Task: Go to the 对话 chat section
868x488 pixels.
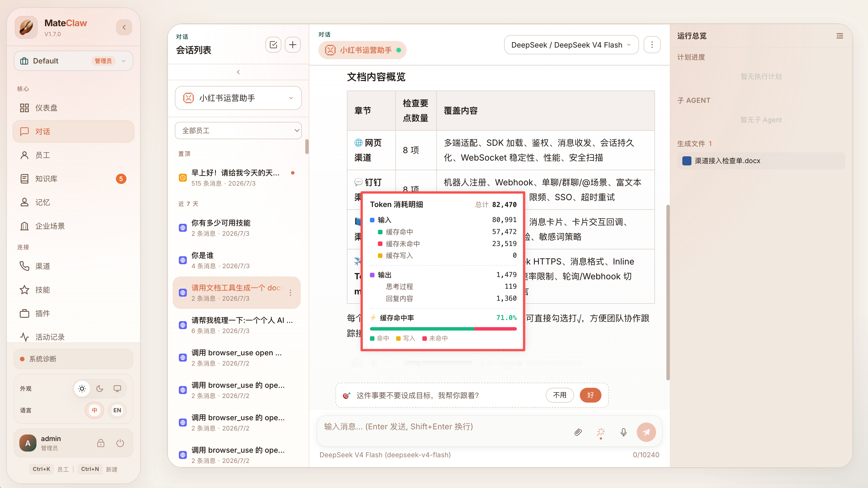Action: [73, 131]
